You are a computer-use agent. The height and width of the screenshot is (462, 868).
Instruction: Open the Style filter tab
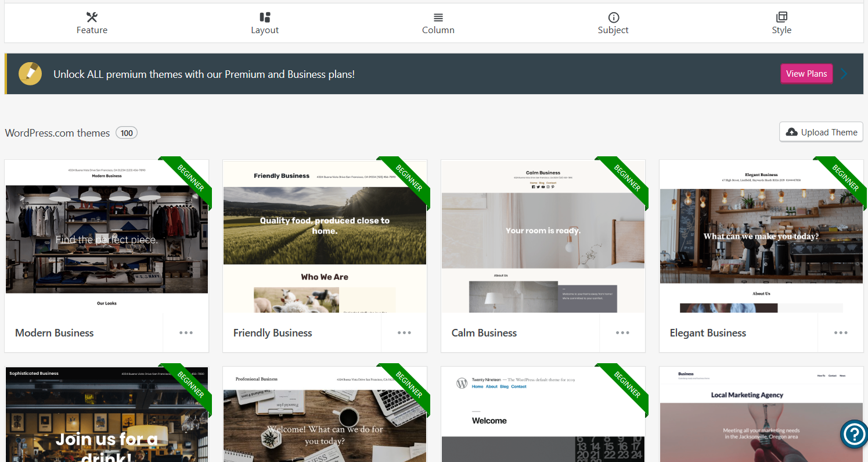(781, 23)
